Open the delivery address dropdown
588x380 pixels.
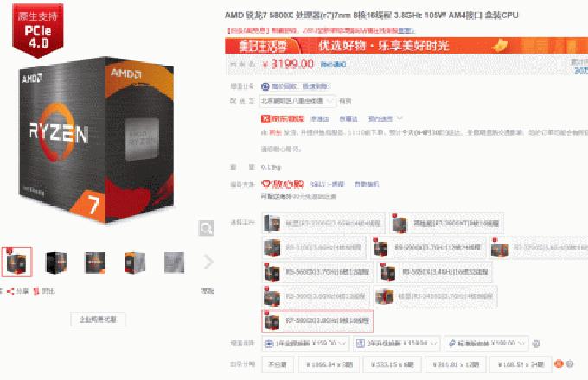click(x=297, y=101)
